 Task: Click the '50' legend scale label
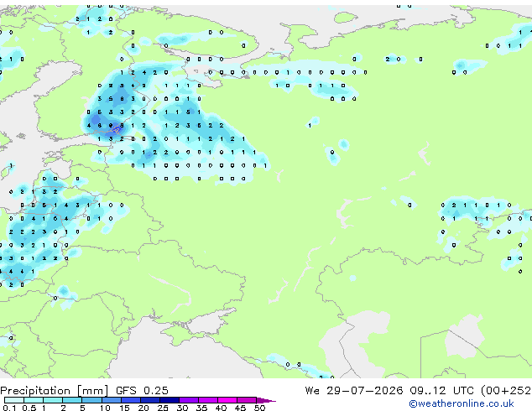[259, 408]
